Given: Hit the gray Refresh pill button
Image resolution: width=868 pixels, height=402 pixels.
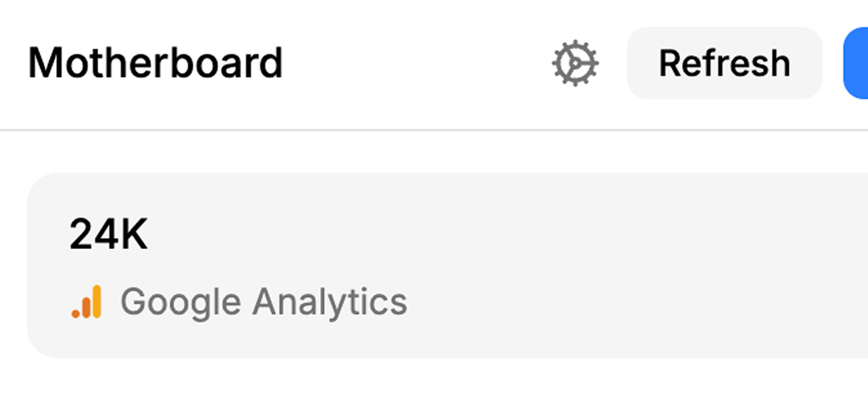Looking at the screenshot, I should pyautogui.click(x=724, y=63).
